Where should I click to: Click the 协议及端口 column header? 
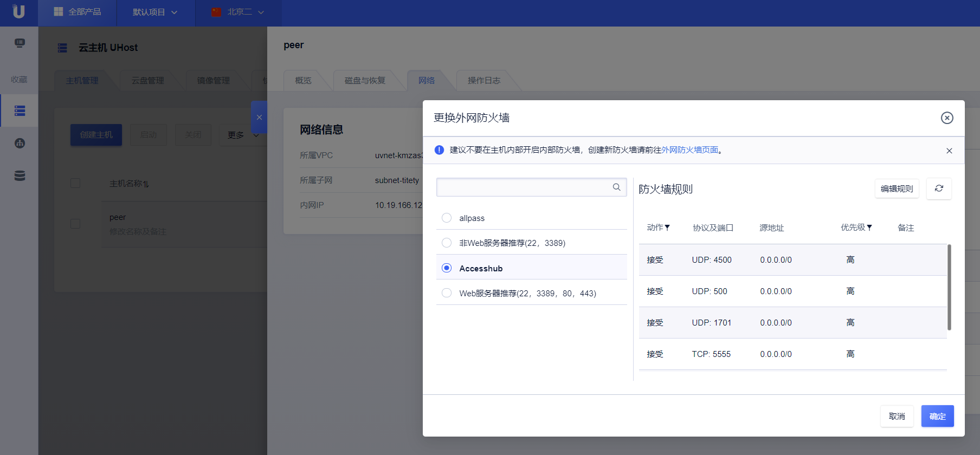[x=713, y=227]
